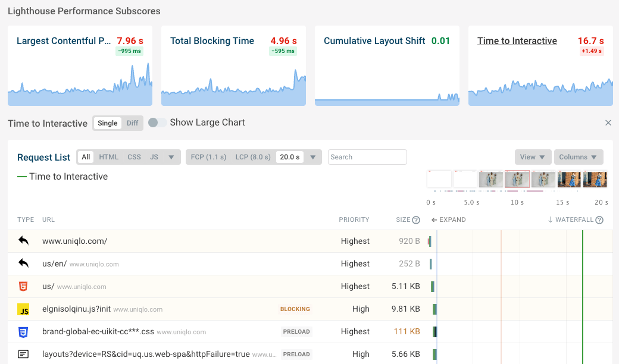Click 111 KB size value

pos(407,332)
